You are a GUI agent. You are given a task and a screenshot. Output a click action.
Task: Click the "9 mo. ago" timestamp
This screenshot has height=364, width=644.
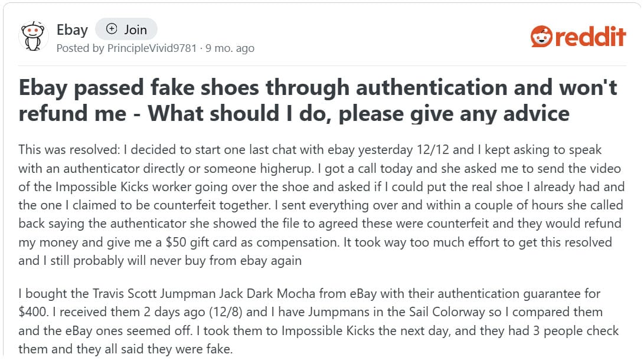coord(230,48)
